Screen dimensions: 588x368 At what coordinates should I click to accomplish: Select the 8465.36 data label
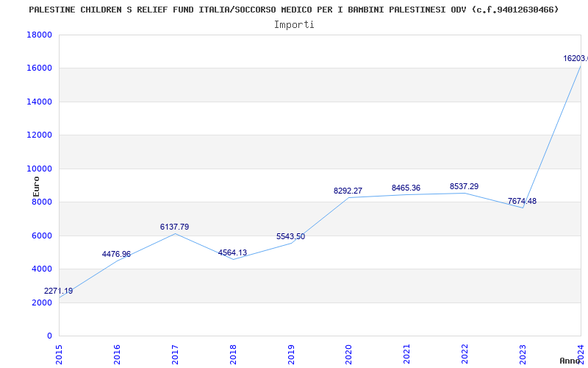pos(406,188)
